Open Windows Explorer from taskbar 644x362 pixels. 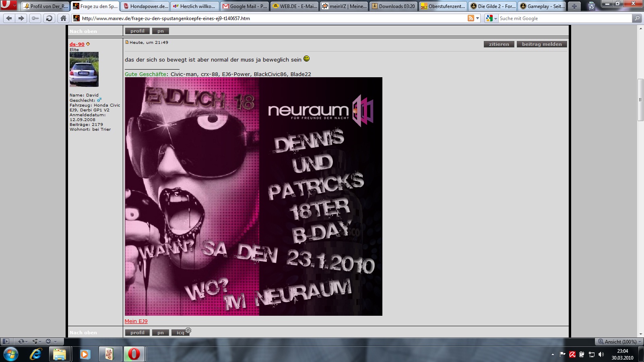[x=60, y=354]
